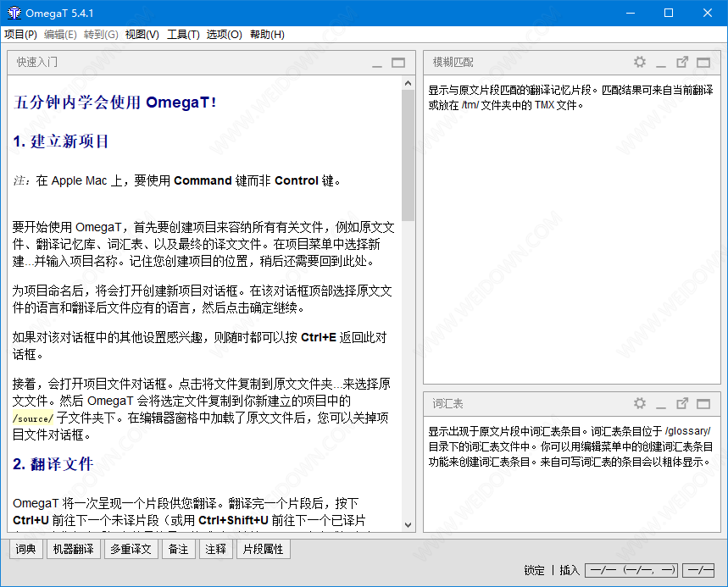This screenshot has height=587, width=728.
Task: Maximize the 词汇表 pane
Action: coord(703,404)
